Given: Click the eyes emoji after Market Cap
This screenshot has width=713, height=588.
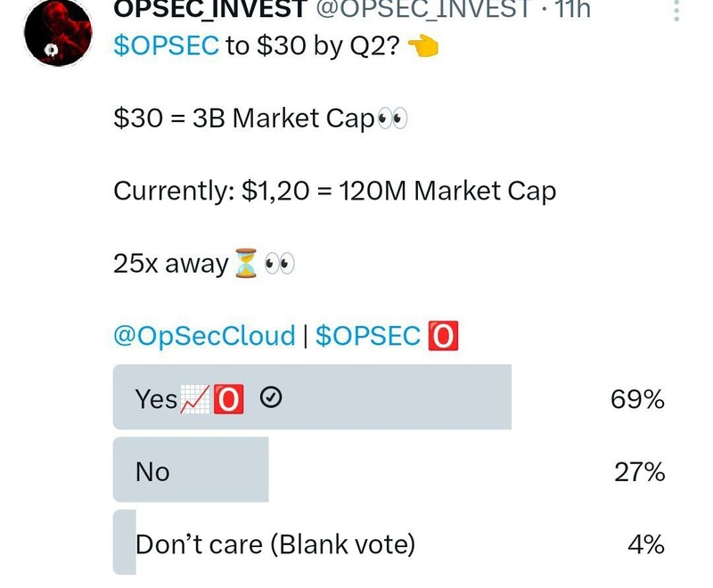Looking at the screenshot, I should [x=392, y=119].
